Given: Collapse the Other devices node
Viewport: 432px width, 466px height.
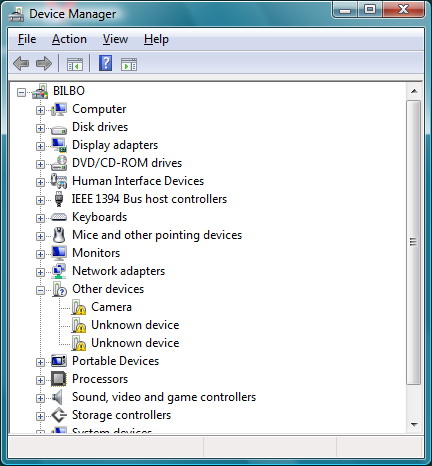Looking at the screenshot, I should tap(40, 290).
